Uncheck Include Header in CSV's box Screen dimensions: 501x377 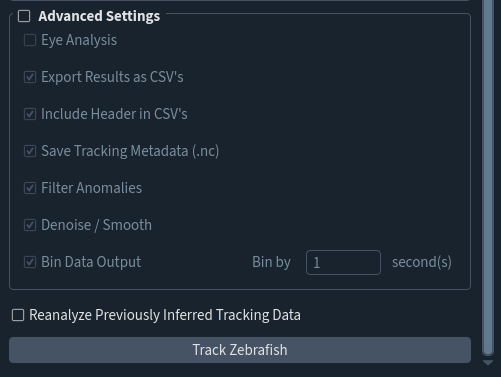[30, 114]
